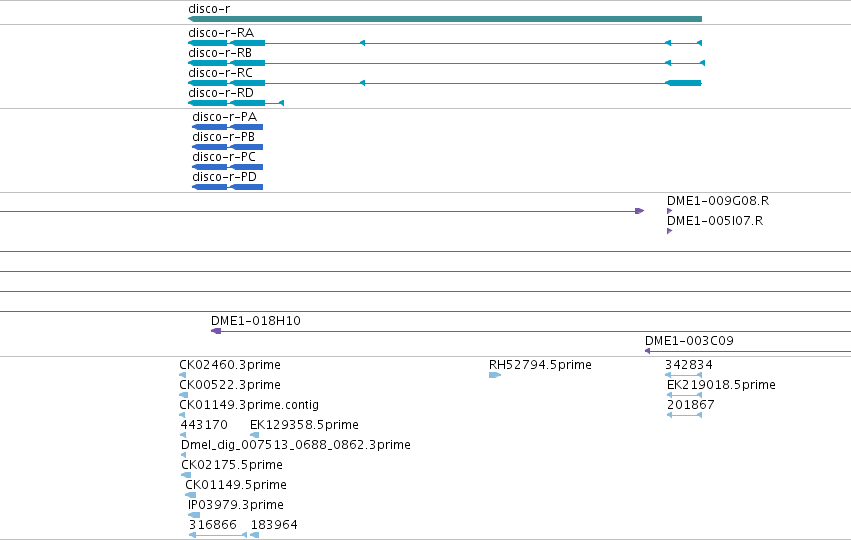
Task: Select the DME1-003C09 clone label
Action: pyautogui.click(x=689, y=341)
